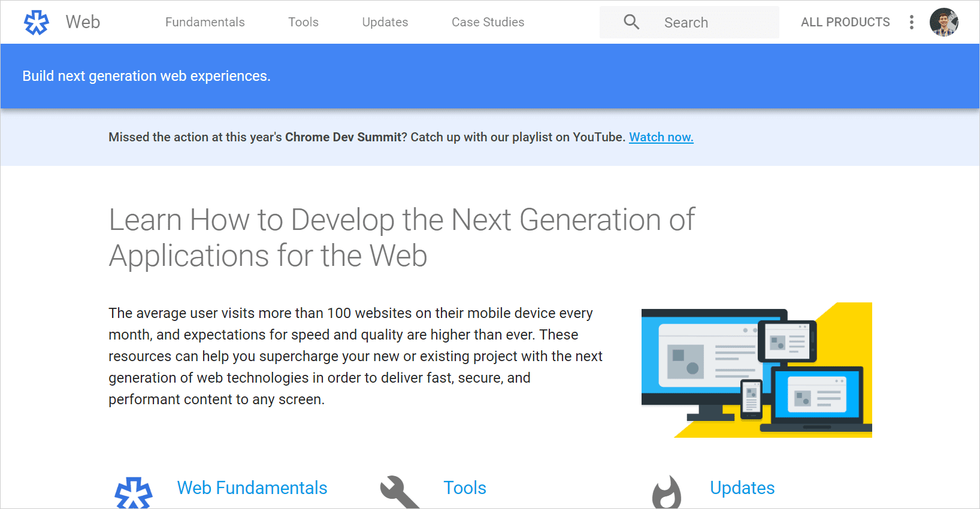Switch to the Updates nav tab
This screenshot has width=980, height=509.
coord(385,22)
